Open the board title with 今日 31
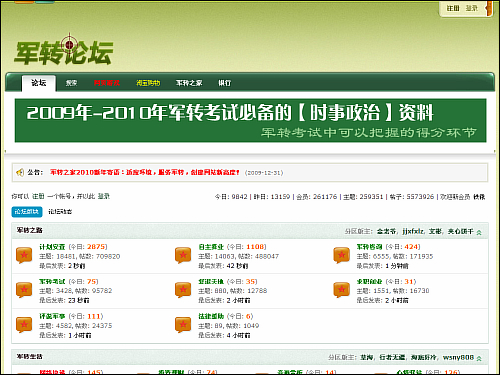This screenshot has width=500, height=375. coord(369,282)
